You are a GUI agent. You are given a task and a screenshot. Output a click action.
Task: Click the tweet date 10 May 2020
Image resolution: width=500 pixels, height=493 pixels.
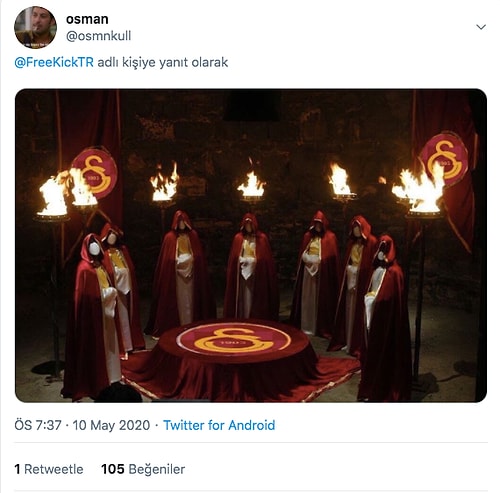point(111,425)
